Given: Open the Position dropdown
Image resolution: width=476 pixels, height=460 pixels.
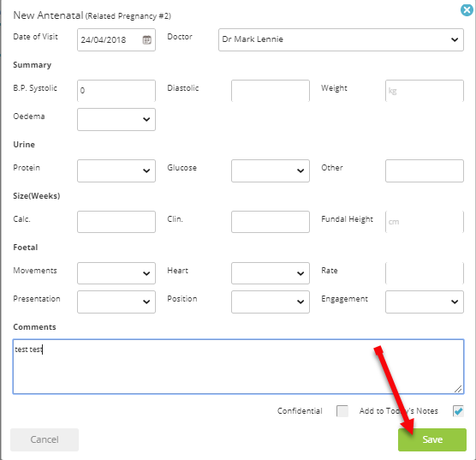Looking at the screenshot, I should [271, 302].
